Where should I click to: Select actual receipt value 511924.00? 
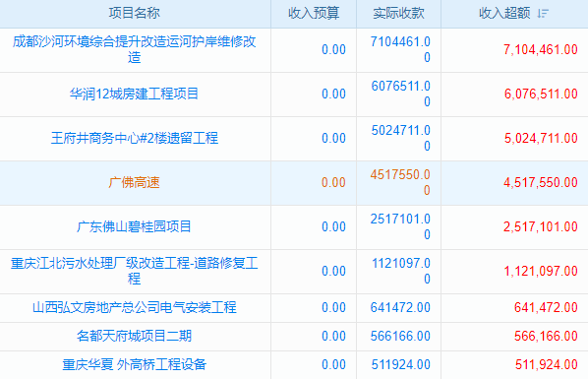pyautogui.click(x=400, y=364)
